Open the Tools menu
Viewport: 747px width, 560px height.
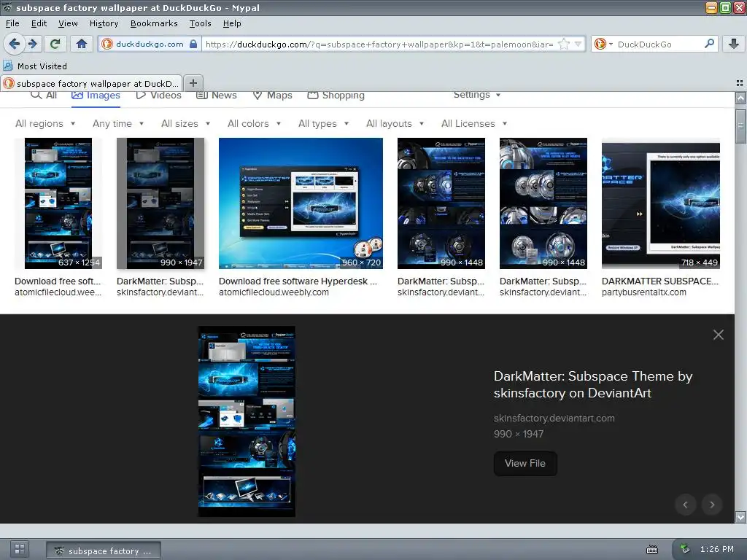click(x=200, y=23)
